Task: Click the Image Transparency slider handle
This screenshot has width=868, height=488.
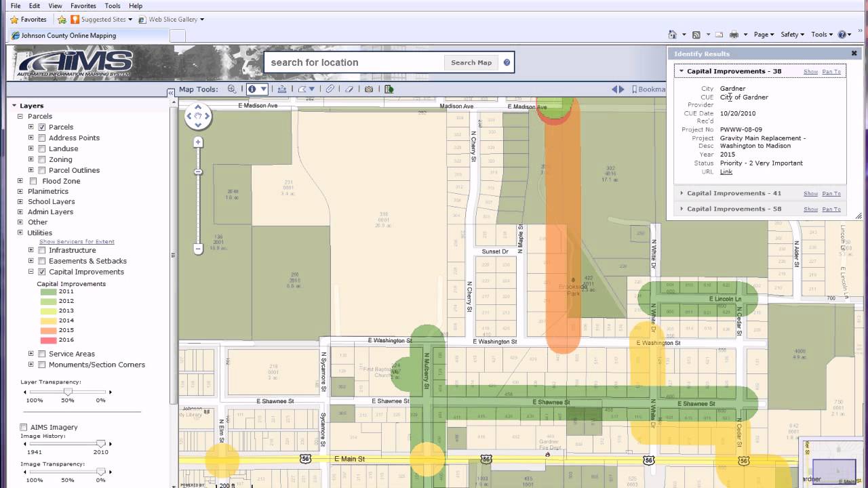Action: (101, 471)
